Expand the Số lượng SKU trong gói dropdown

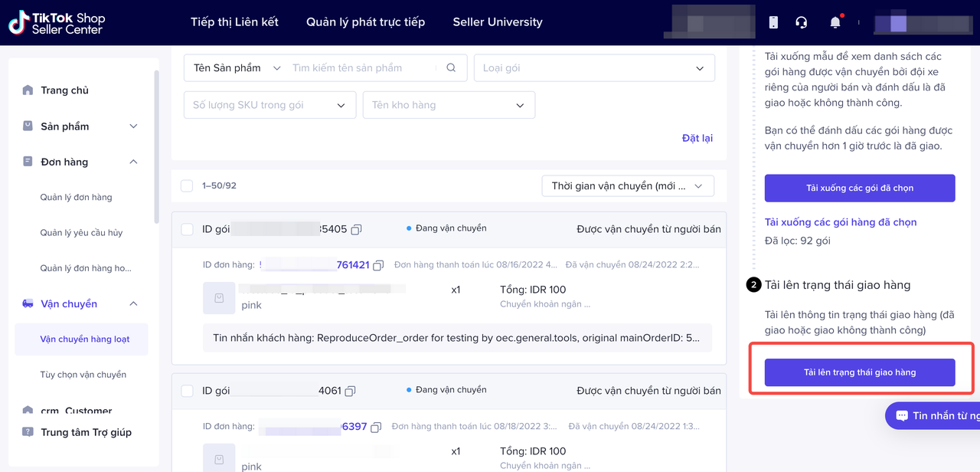click(269, 105)
